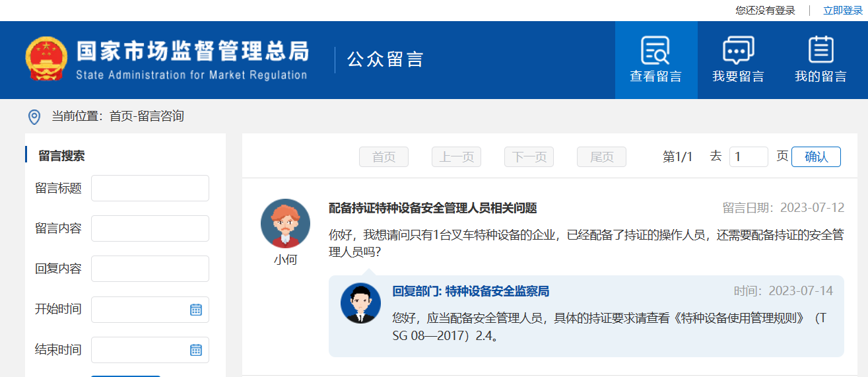Image resolution: width=868 pixels, height=377 pixels.
Task: Open 我要留言 chat bubble icon
Action: 738,51
